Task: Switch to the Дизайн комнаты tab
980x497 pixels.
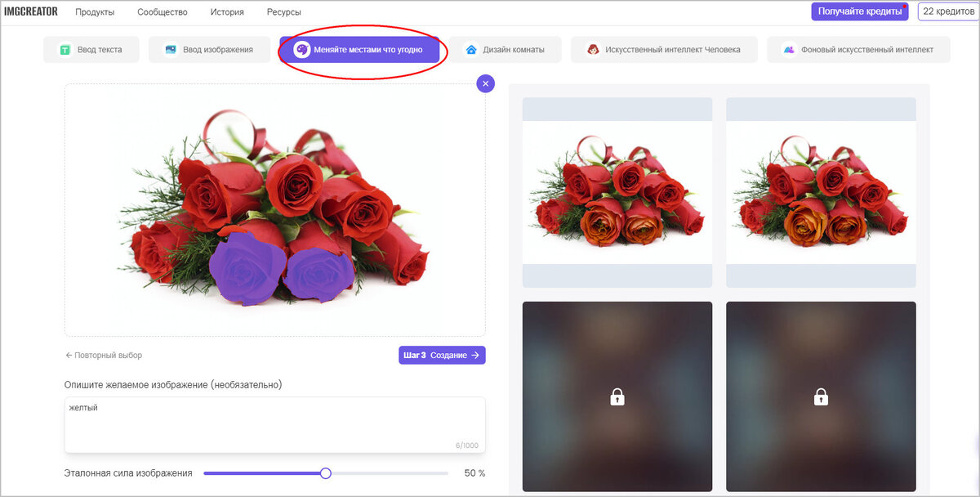Action: 505,50
